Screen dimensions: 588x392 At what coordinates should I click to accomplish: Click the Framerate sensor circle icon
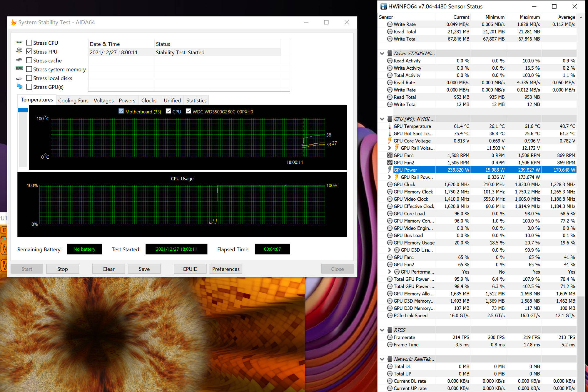(x=390, y=337)
